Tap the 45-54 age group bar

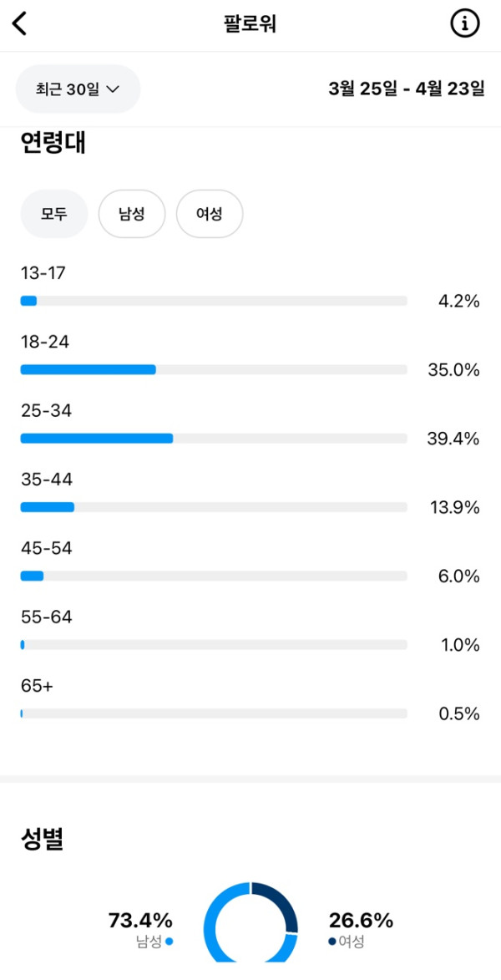[213, 576]
